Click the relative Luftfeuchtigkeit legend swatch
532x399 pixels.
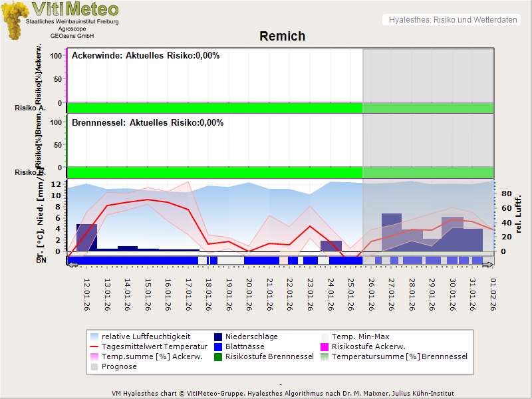95,336
